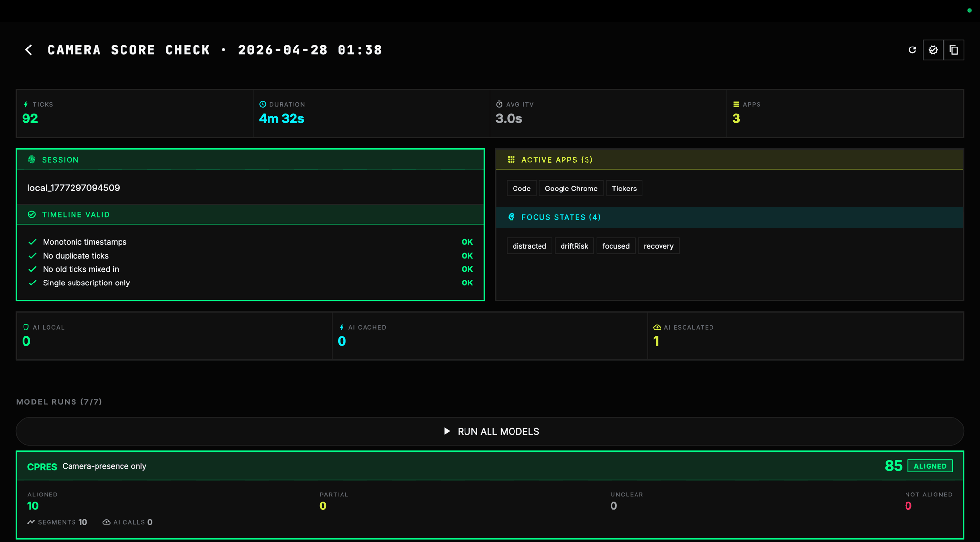Viewport: 980px width, 542px height.
Task: Click the Partial count 0
Action: tap(323, 506)
